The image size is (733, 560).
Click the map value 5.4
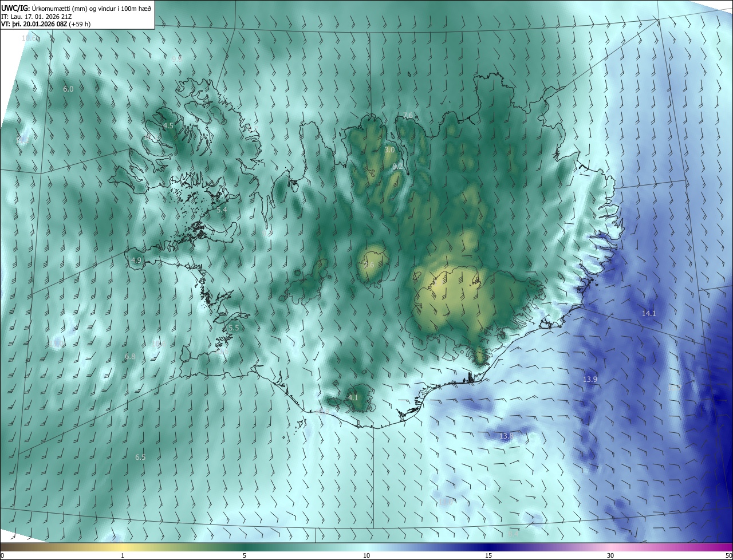[x=222, y=210]
